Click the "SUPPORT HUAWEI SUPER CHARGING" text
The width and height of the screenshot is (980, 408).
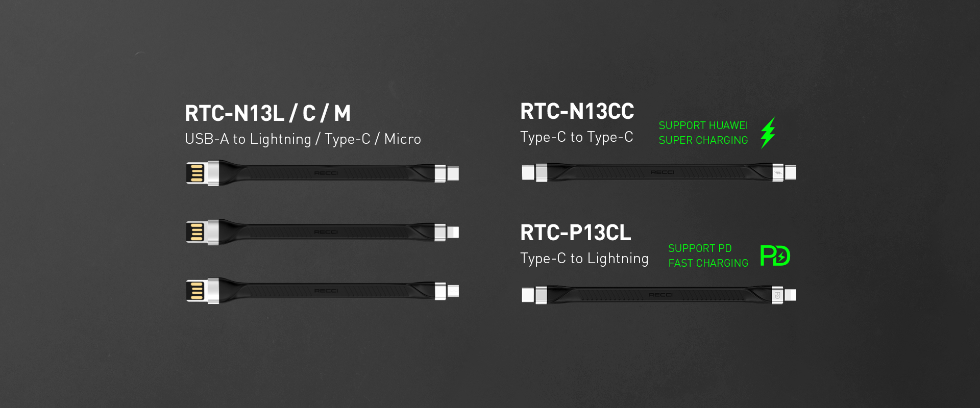pos(703,133)
